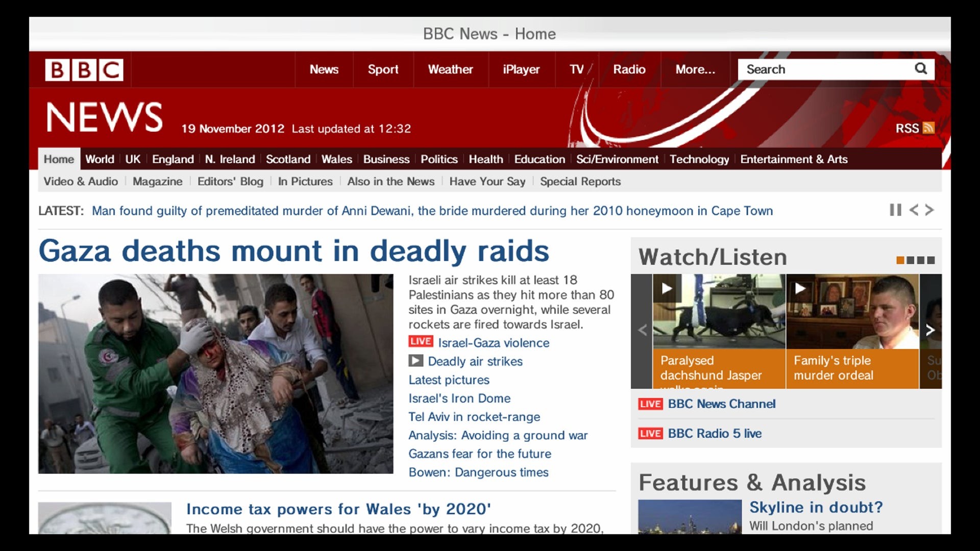Show previous latest headline arrow

pyautogui.click(x=914, y=210)
